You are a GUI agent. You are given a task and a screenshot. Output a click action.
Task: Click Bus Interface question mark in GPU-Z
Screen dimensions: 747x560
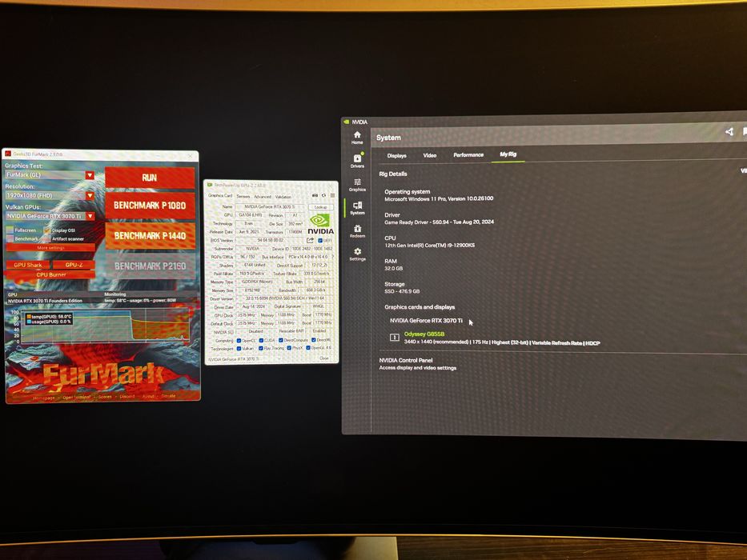point(333,257)
